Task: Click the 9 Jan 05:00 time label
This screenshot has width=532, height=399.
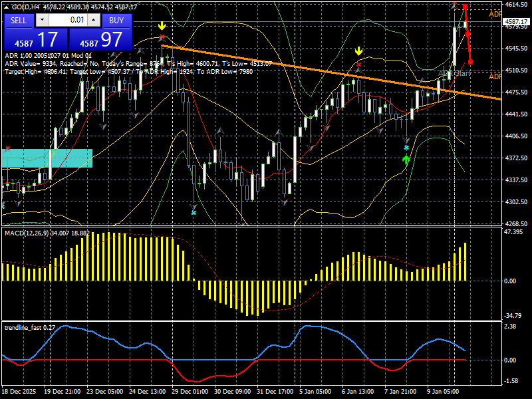Action: click(443, 392)
